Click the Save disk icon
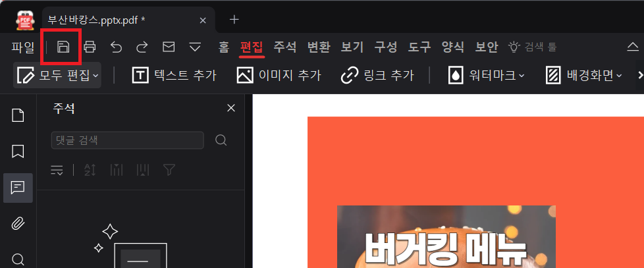Image resolution: width=644 pixels, height=268 pixels. [63, 47]
